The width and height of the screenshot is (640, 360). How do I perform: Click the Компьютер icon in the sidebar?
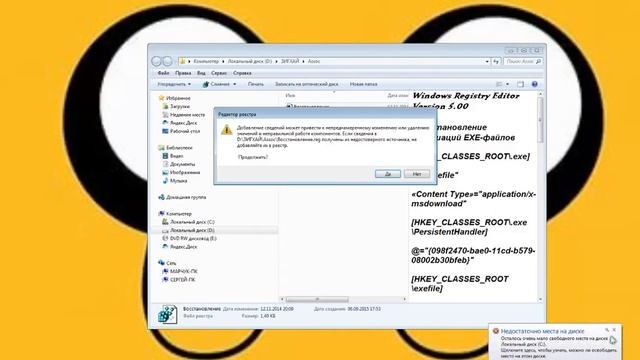pos(161,213)
